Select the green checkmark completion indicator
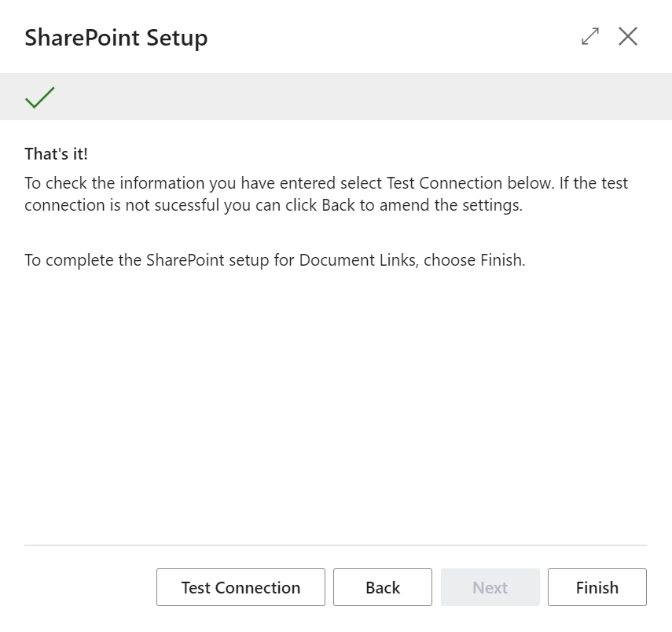Screen dimensions: 672x632 39,96
